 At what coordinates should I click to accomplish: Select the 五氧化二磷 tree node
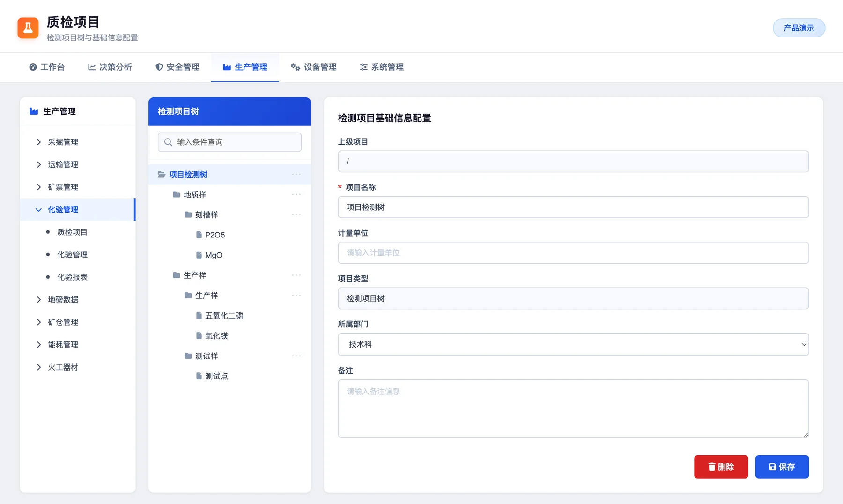pos(229,316)
